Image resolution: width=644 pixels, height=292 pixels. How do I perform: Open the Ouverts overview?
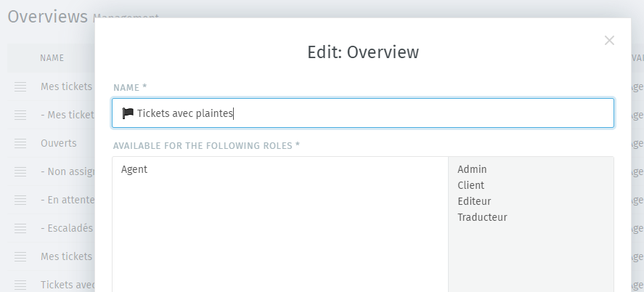click(x=58, y=143)
